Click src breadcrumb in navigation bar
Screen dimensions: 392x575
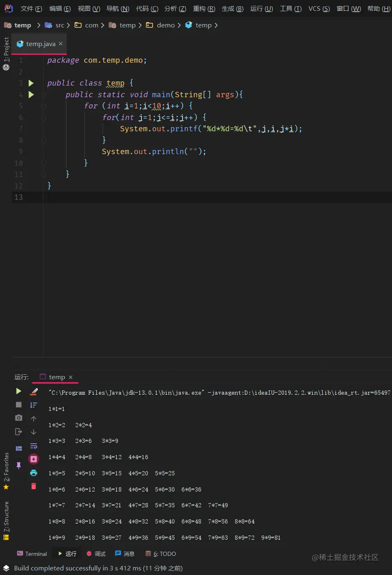pos(55,25)
